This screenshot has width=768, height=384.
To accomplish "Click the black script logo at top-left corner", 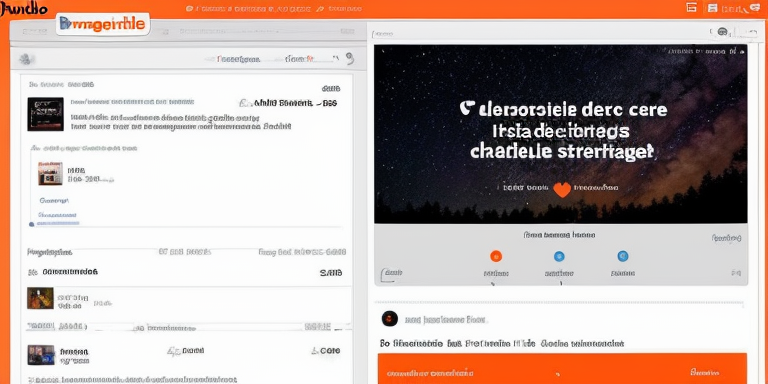I will point(24,8).
